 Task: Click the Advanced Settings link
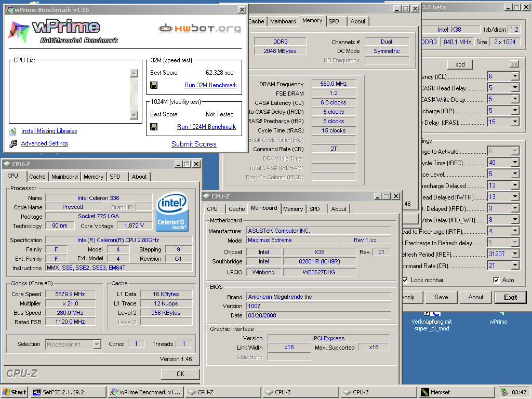(x=45, y=143)
